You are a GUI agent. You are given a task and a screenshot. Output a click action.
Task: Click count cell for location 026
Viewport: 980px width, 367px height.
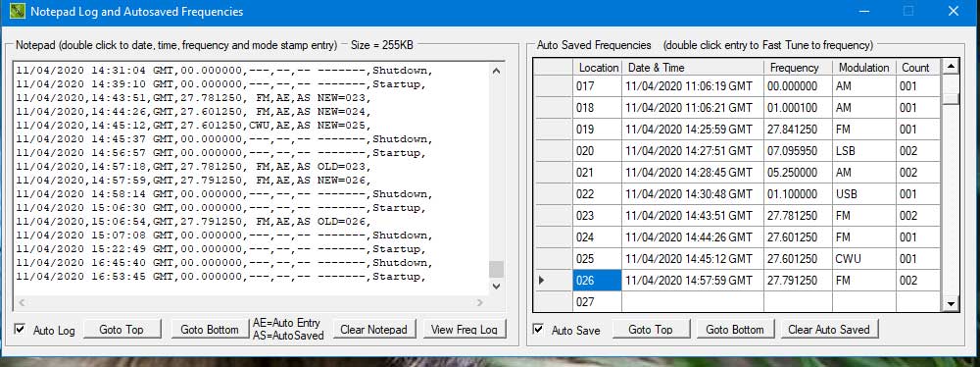click(918, 281)
